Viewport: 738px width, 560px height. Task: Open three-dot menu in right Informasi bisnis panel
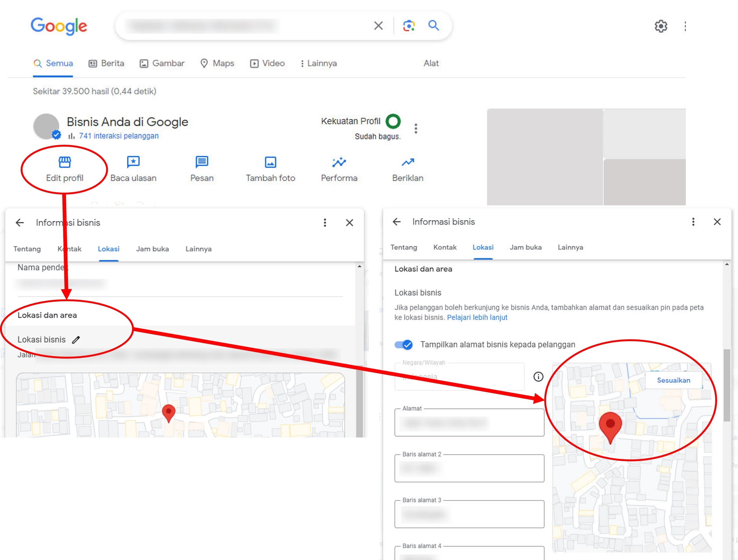693,222
